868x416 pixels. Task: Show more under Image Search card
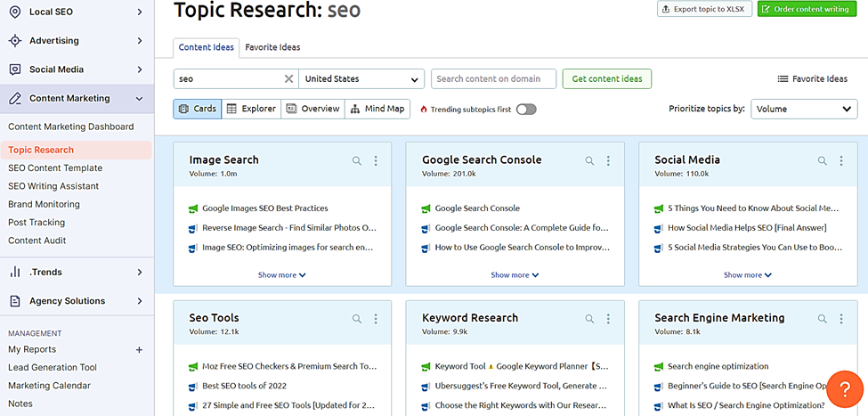[282, 274]
